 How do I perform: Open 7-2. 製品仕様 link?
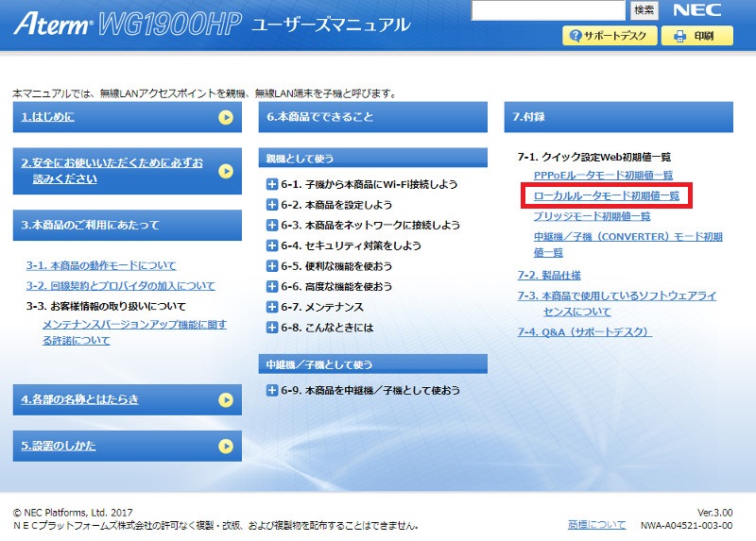click(549, 275)
